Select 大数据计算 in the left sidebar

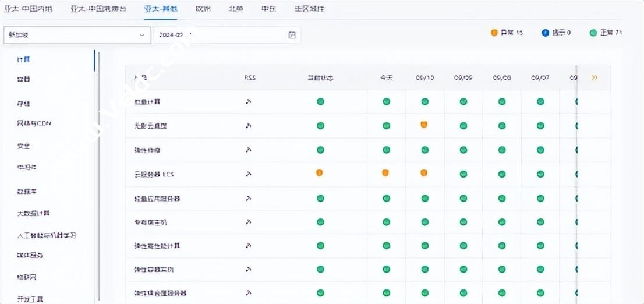(x=34, y=213)
